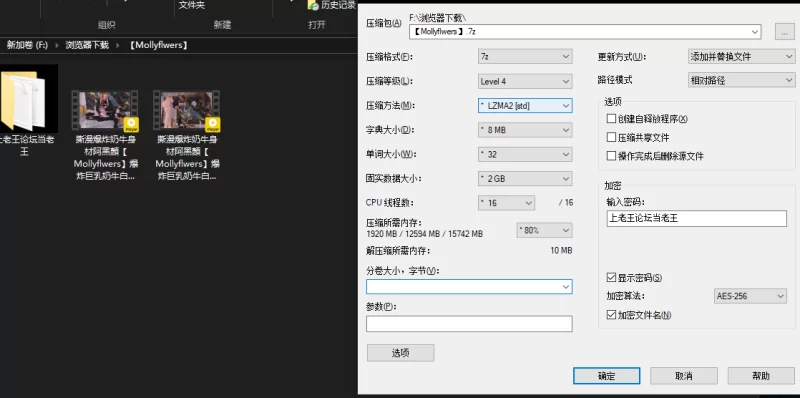Click the 输入密码 password field
This screenshot has height=398, width=800.
click(x=696, y=218)
